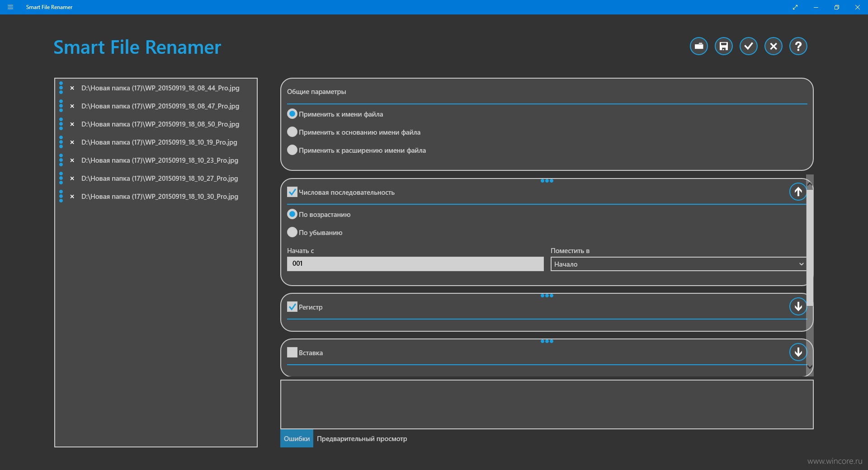Click three-dot handle above Регистр section

(x=547, y=296)
